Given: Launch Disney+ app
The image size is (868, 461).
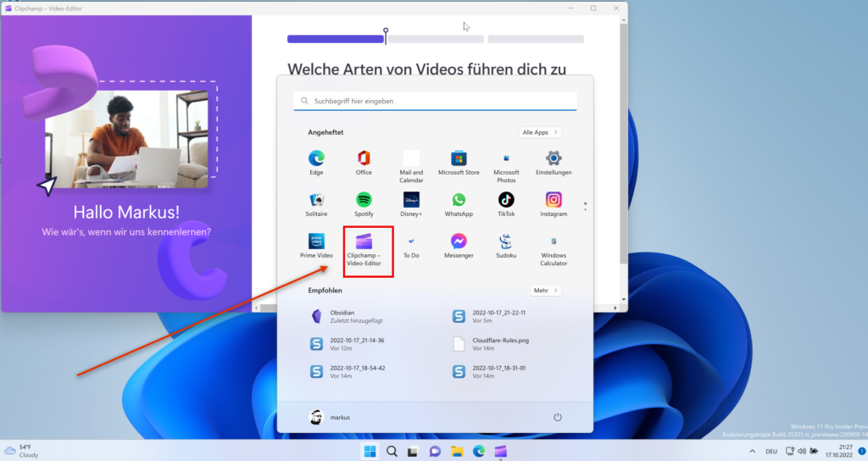Looking at the screenshot, I should click(x=411, y=204).
